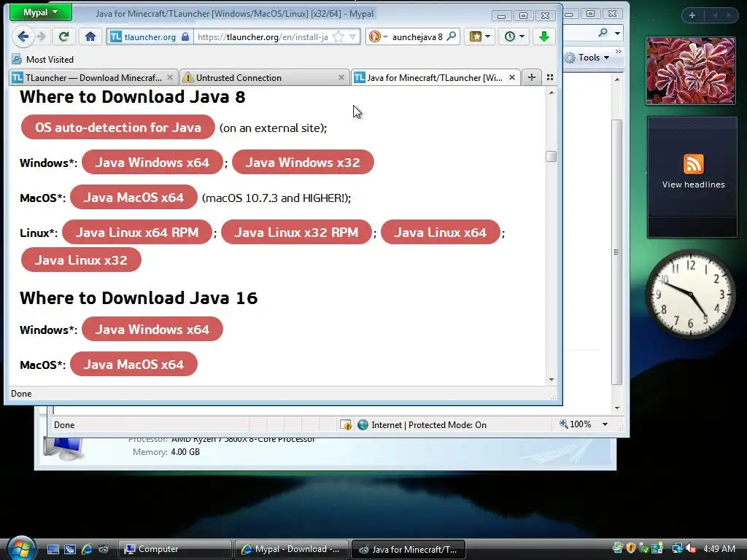Screen dimensions: 747x560
Task: Open the URL history dropdown arrow
Action: (x=352, y=36)
